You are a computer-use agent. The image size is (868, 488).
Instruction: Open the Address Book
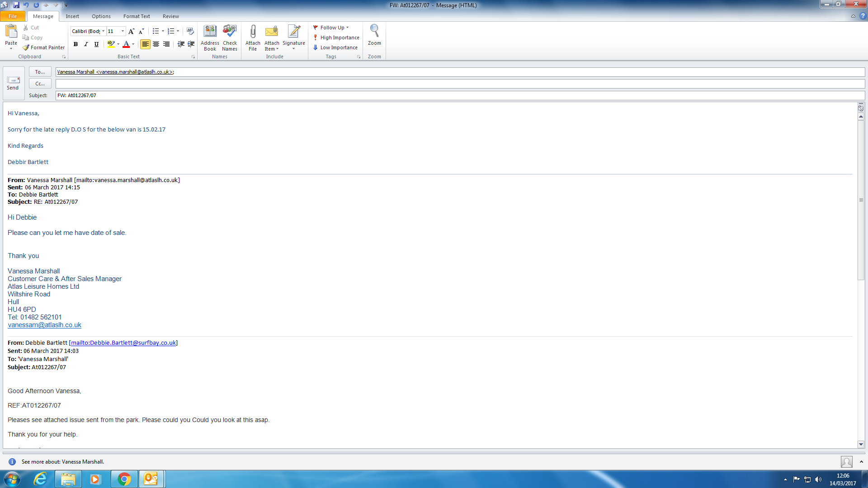tap(210, 38)
